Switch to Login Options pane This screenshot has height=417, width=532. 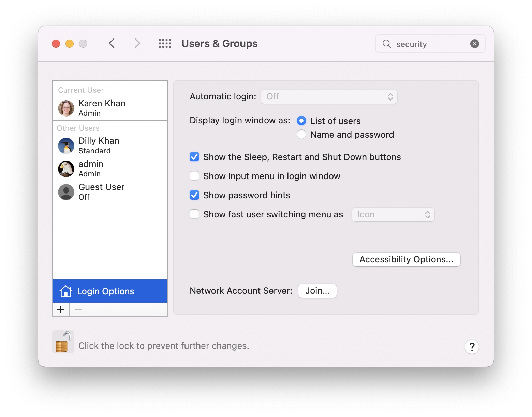coord(105,291)
